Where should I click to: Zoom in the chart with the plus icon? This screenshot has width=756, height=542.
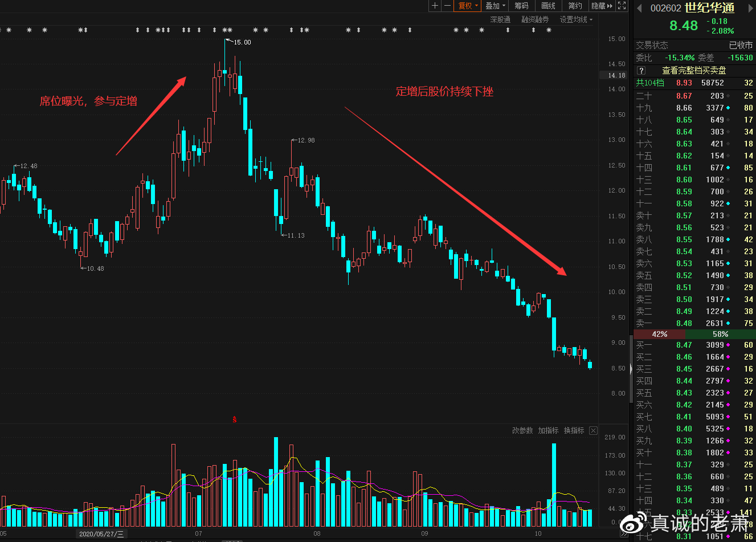pos(435,6)
